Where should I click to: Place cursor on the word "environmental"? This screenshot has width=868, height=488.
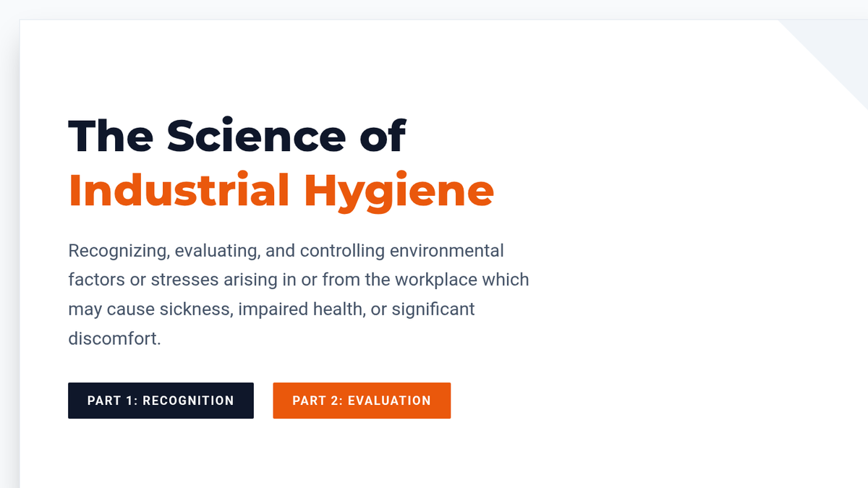click(446, 251)
